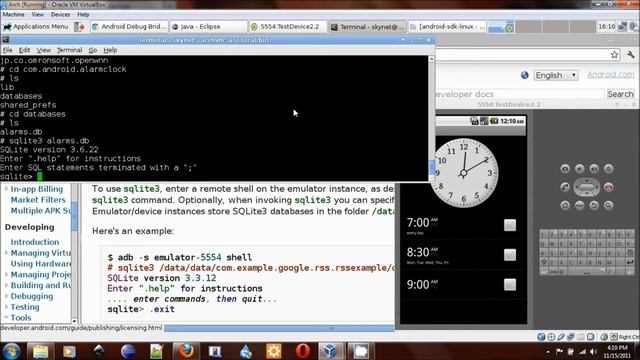Image resolution: width=640 pixels, height=360 pixels.
Task: Click the emulator keyboard spacebar
Action: (587, 271)
